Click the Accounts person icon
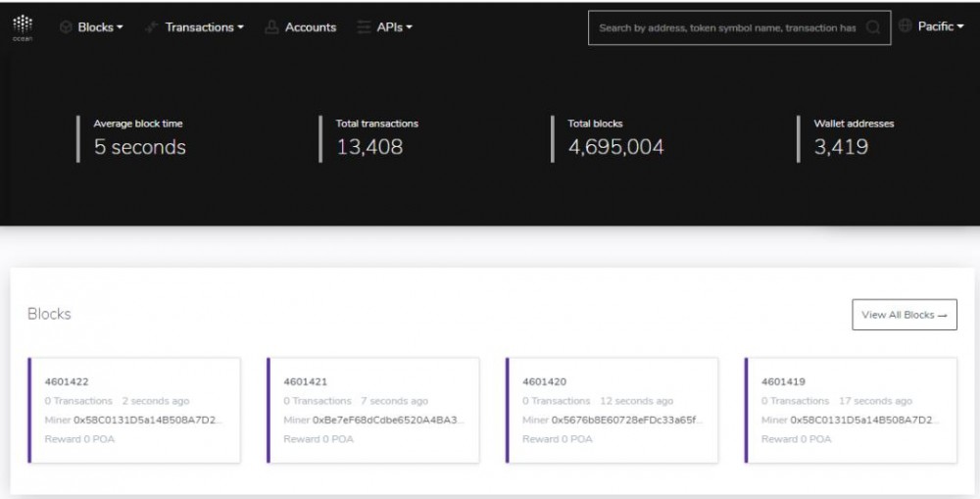 (x=271, y=27)
